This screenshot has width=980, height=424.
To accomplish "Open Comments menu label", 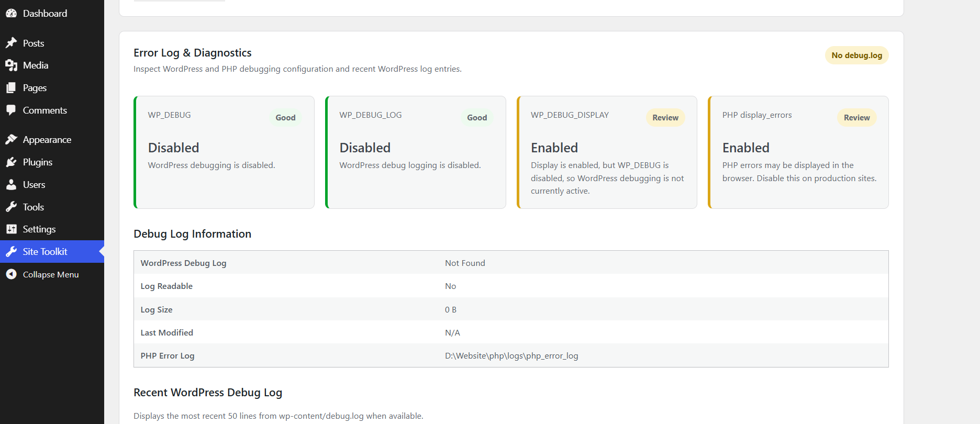I will 45,110.
